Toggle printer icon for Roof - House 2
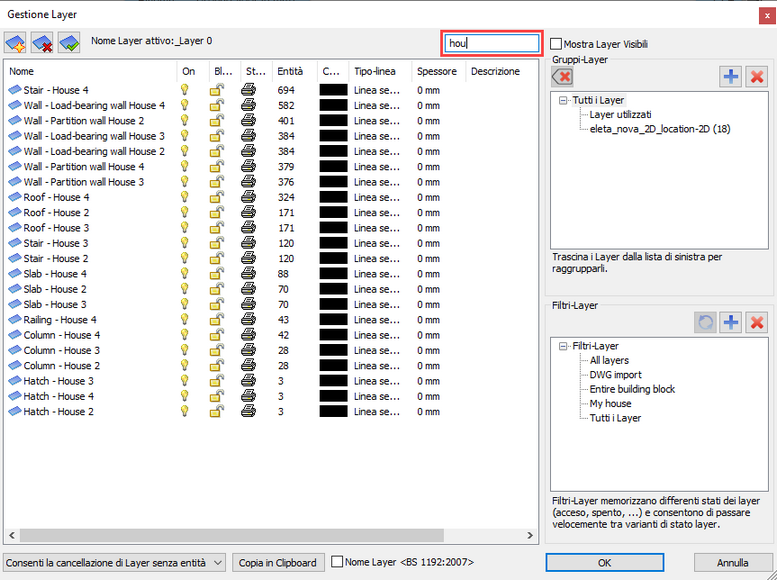The image size is (777, 580). click(248, 213)
